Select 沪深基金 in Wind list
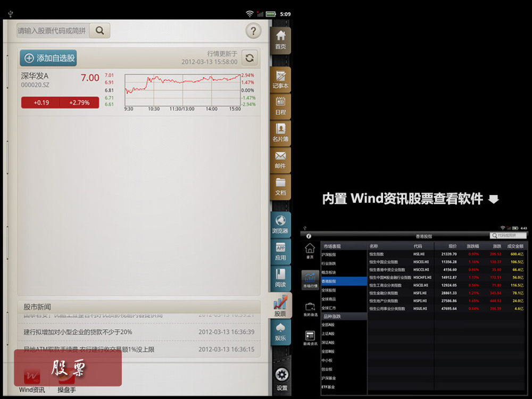The width and height of the screenshot is (532, 399). [x=328, y=378]
